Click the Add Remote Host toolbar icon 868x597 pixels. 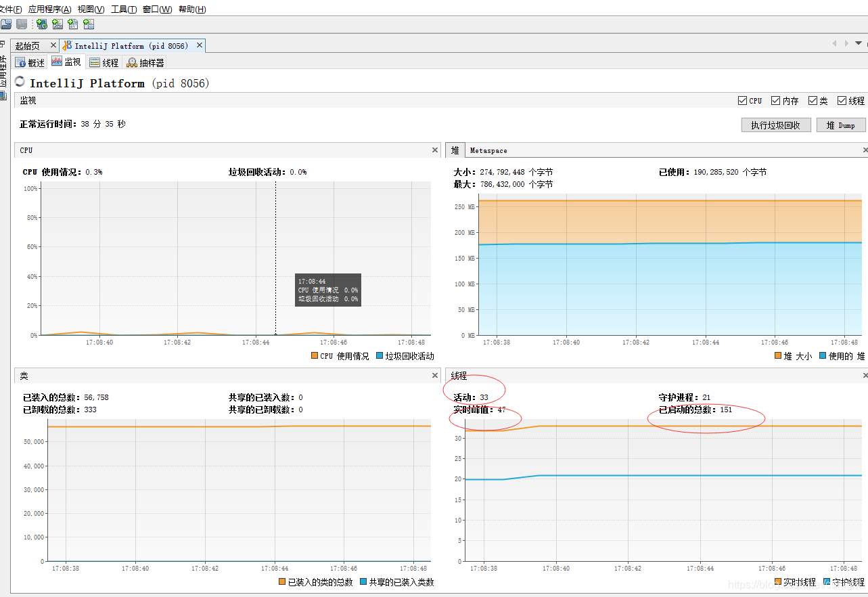(41, 24)
